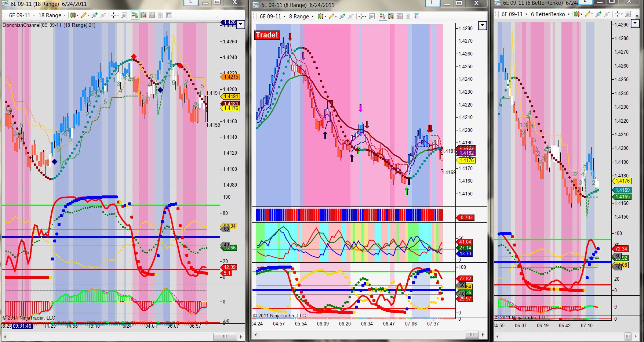Expand the price-axis dropdown arrow in the 18 Range chart
The image size is (644, 342).
click(x=241, y=25)
